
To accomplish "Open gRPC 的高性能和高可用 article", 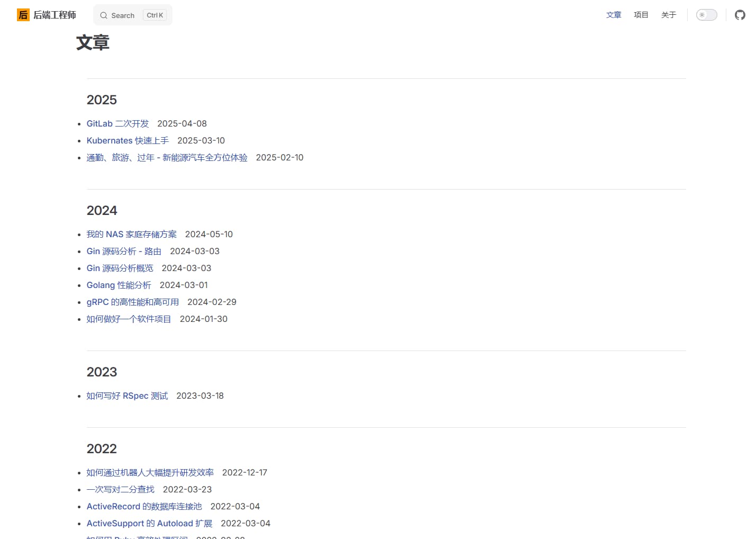I will pyautogui.click(x=132, y=302).
